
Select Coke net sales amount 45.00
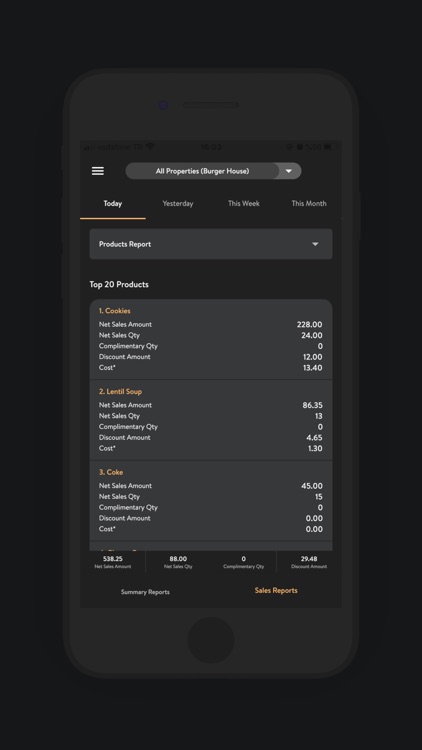(312, 486)
